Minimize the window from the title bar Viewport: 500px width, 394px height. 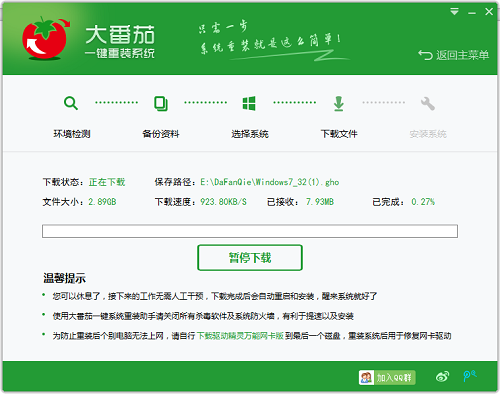click(472, 13)
